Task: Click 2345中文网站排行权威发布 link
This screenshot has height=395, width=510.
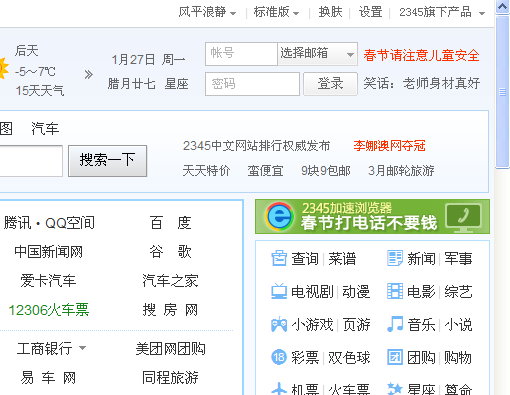Action: coord(256,146)
